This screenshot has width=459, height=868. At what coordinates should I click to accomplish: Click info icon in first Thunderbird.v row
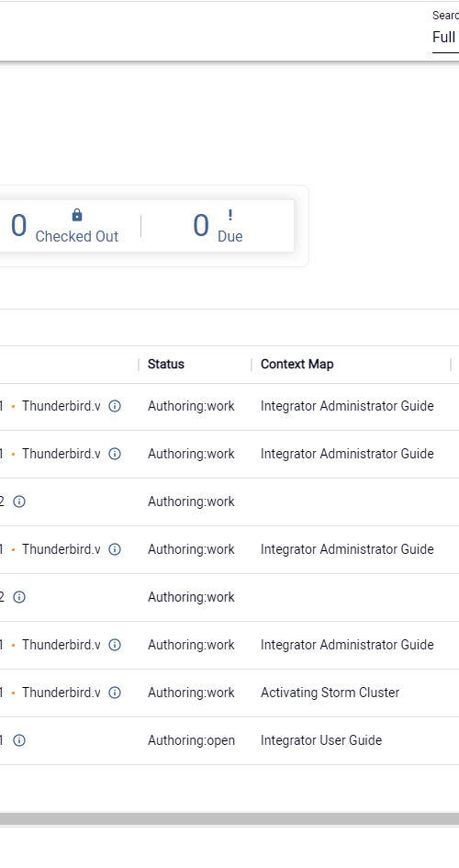pos(115,406)
